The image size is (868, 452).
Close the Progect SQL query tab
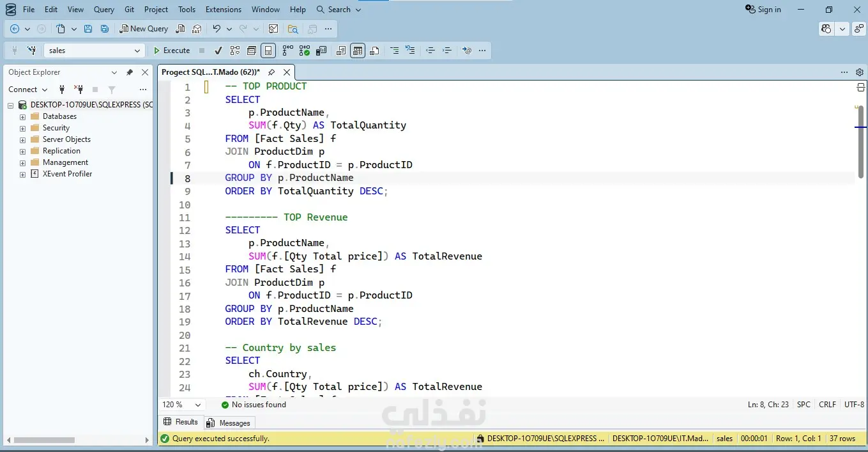(287, 72)
